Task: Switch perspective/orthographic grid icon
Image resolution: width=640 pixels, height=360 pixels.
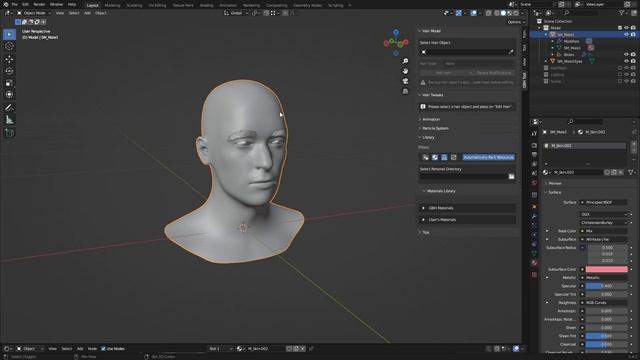Action: pyautogui.click(x=405, y=91)
